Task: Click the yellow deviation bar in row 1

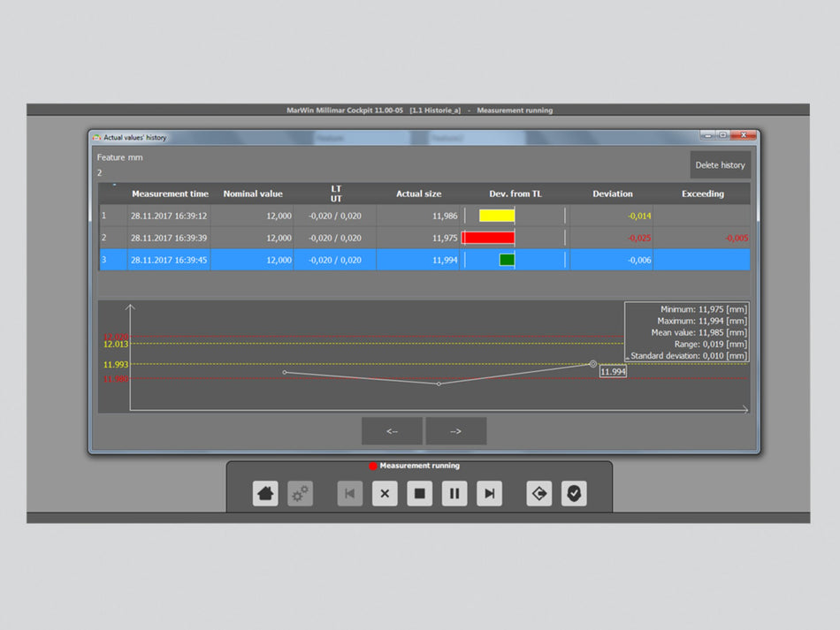Action: click(497, 215)
